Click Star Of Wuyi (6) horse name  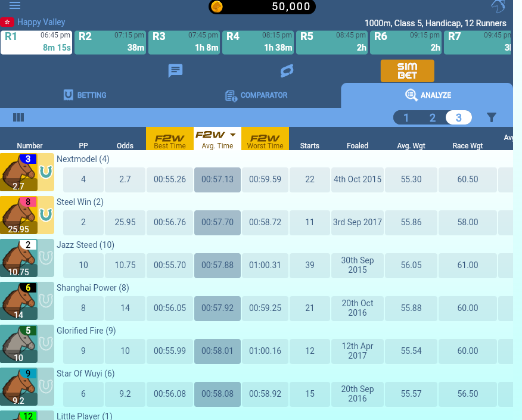[86, 374]
